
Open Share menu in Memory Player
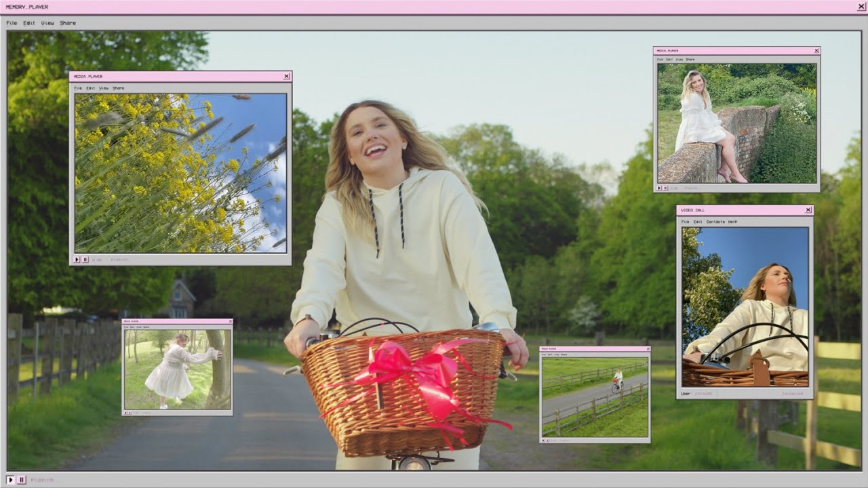tap(68, 23)
